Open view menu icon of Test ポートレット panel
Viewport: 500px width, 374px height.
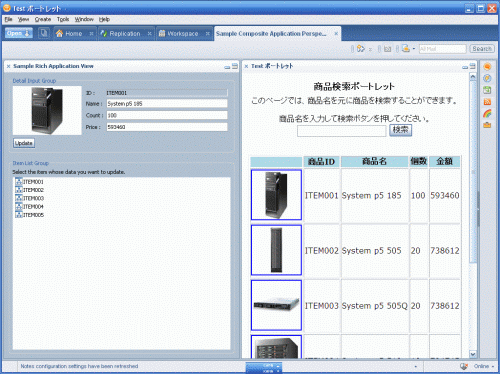[x=472, y=66]
